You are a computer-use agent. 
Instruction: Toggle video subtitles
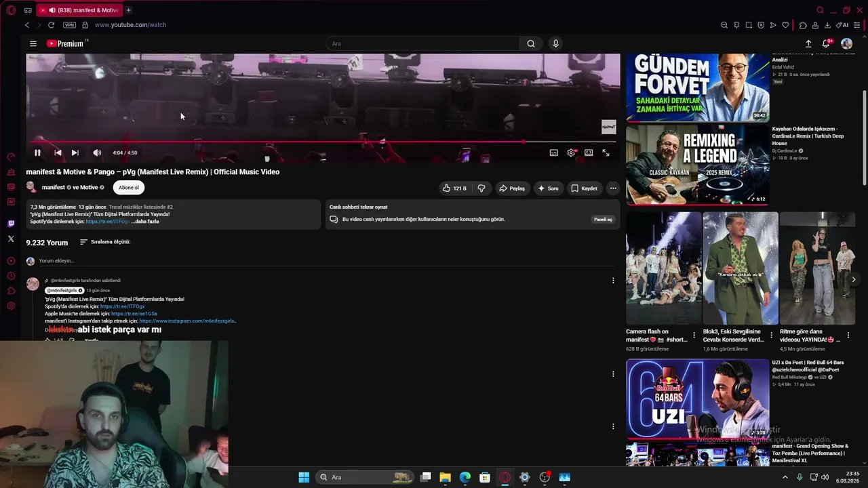click(x=553, y=152)
